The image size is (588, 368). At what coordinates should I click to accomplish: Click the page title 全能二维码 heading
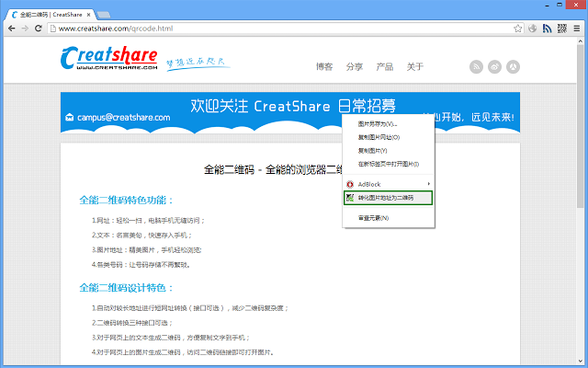[x=273, y=169]
